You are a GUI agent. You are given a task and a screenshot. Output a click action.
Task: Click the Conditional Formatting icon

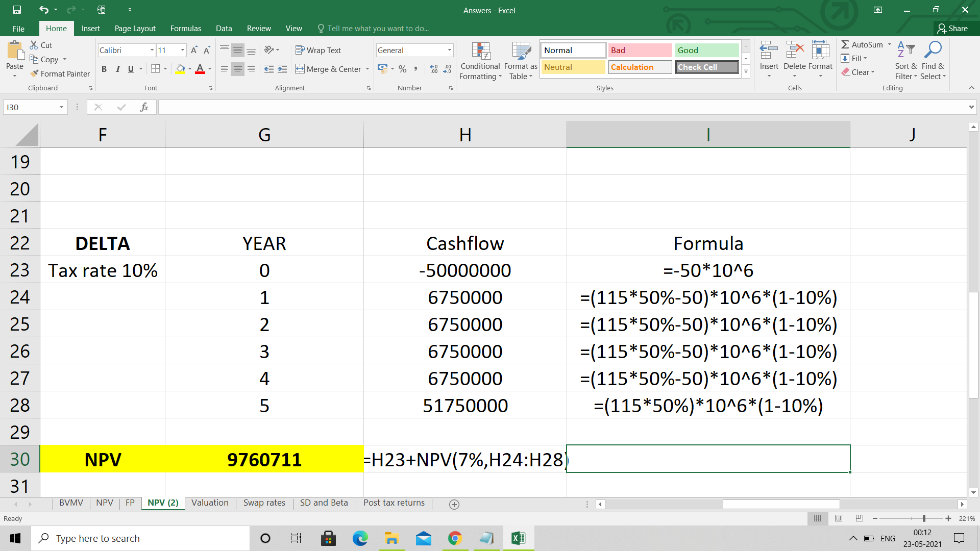tap(480, 51)
